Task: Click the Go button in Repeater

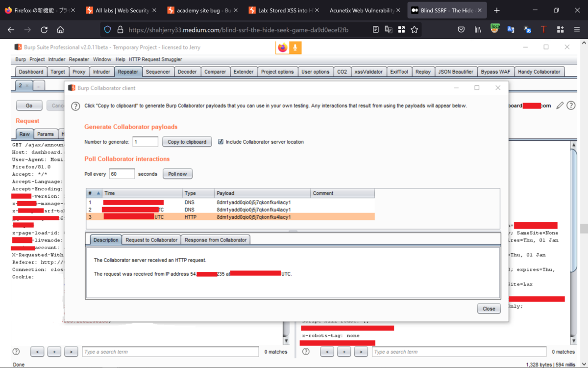Action: click(29, 105)
